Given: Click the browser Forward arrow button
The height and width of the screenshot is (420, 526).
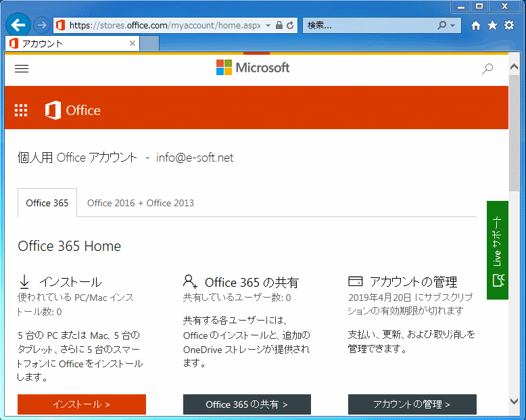Looking at the screenshot, I should tap(42, 25).
